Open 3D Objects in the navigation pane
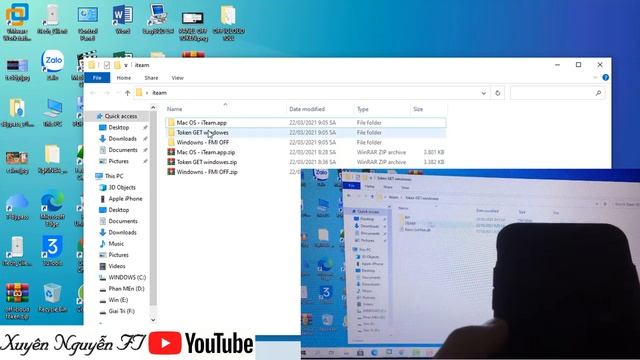This screenshot has width=640, height=360. [x=122, y=187]
